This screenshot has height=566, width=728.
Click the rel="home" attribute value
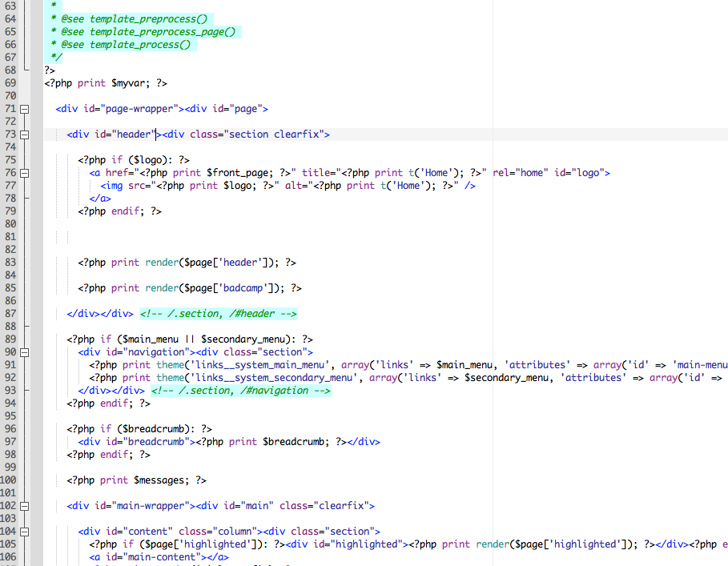(532, 173)
